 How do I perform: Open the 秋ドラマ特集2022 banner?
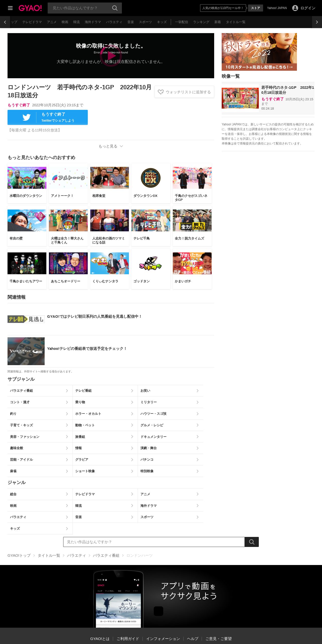pyautogui.click(x=259, y=52)
